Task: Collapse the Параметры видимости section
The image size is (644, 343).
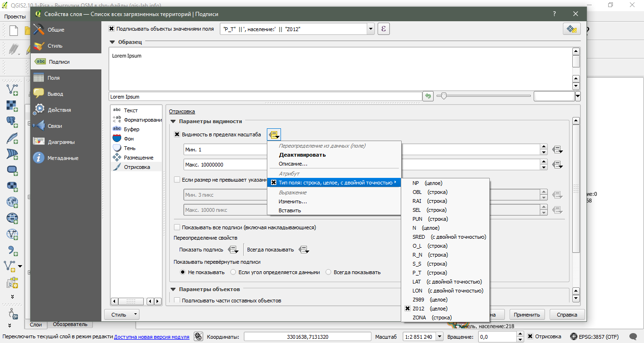Action: (173, 121)
